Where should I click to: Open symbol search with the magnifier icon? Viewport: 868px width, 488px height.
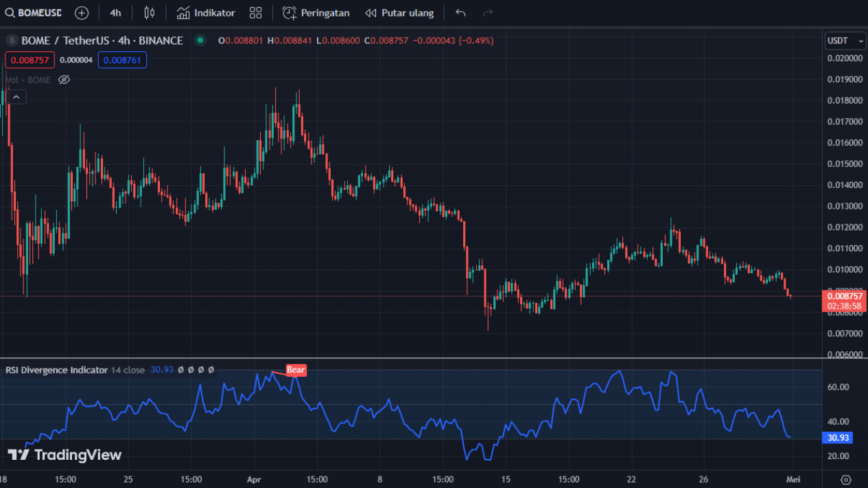click(x=9, y=13)
